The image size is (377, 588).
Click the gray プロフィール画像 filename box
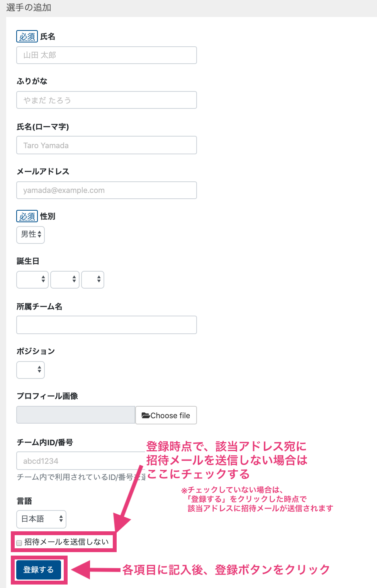coord(76,415)
